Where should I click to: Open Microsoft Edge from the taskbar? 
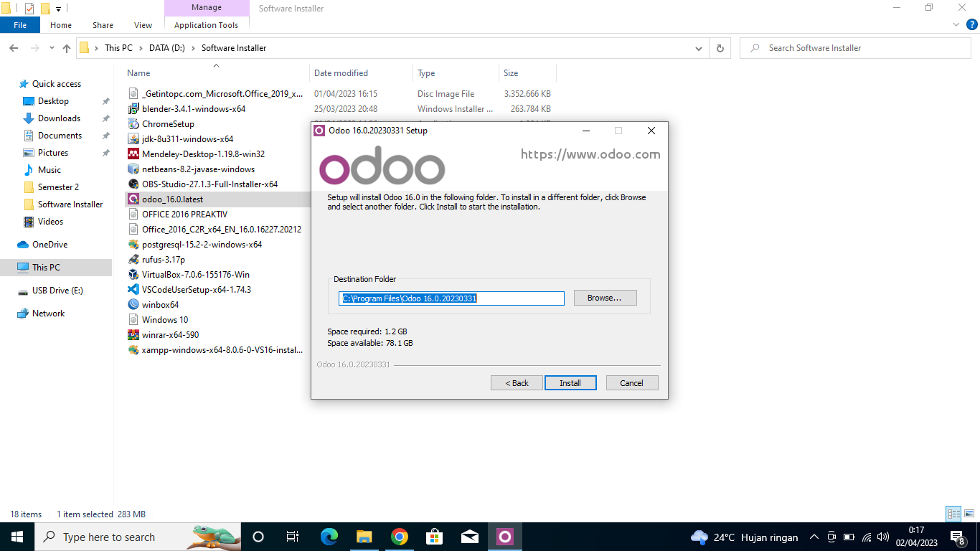point(329,537)
